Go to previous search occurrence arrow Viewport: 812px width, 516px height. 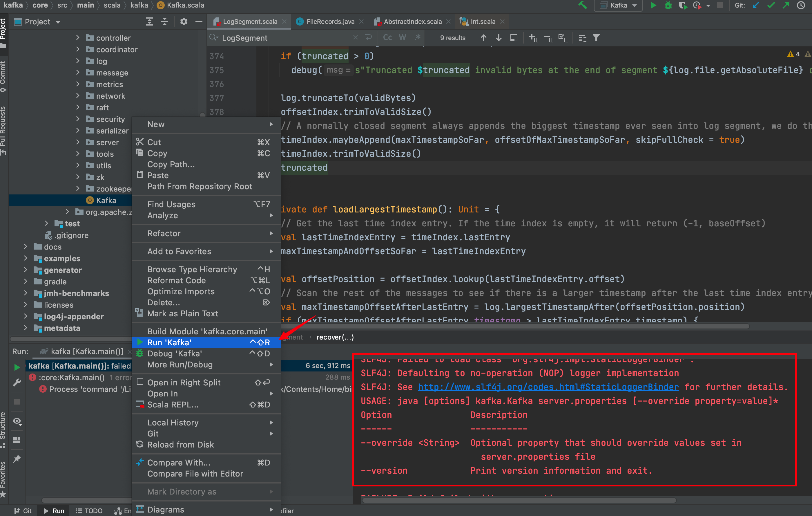(483, 38)
